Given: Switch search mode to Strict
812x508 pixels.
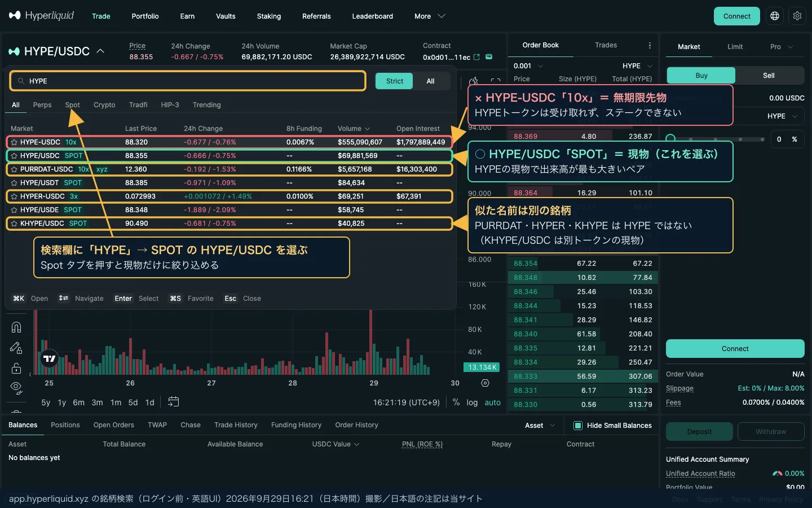Looking at the screenshot, I should point(395,81).
